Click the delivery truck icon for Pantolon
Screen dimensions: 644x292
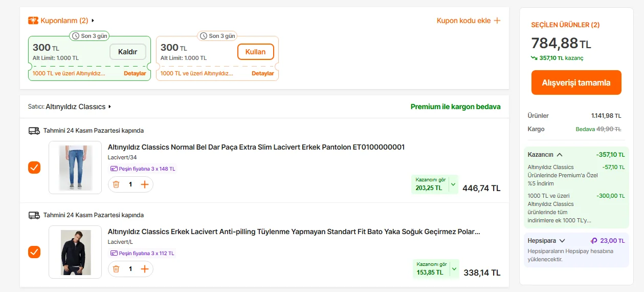34,131
